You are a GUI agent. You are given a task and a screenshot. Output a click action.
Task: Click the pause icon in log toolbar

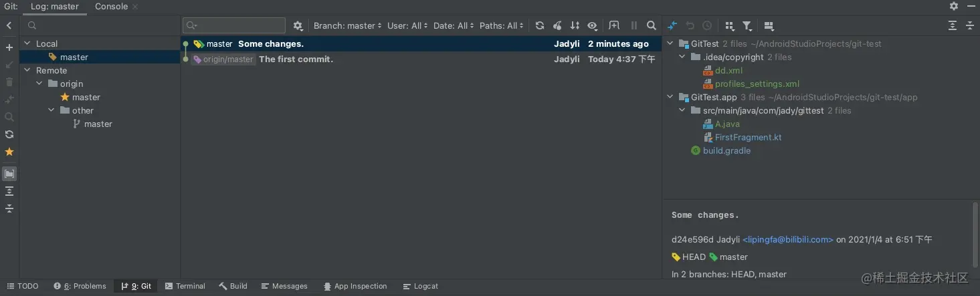coord(633,25)
